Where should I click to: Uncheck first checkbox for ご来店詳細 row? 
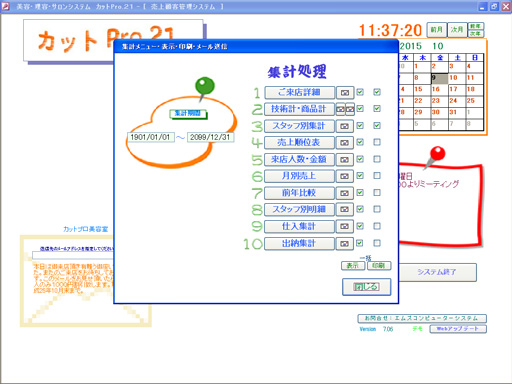(360, 92)
